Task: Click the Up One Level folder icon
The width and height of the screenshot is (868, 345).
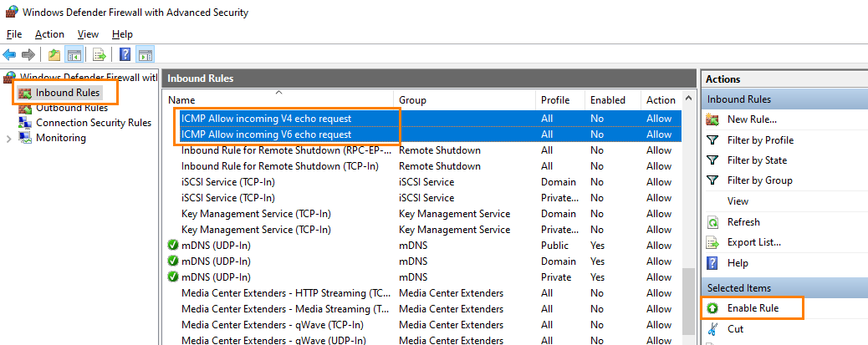Action: pyautogui.click(x=54, y=55)
